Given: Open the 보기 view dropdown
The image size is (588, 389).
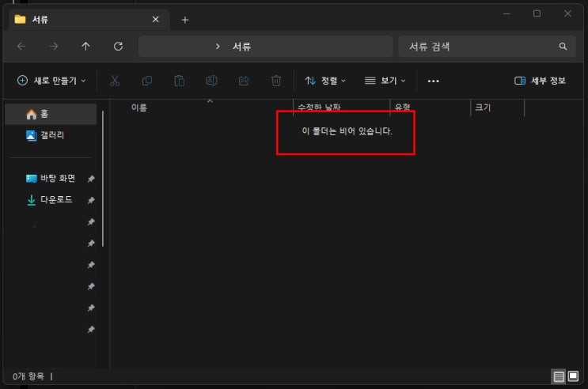Looking at the screenshot, I should pyautogui.click(x=385, y=81).
